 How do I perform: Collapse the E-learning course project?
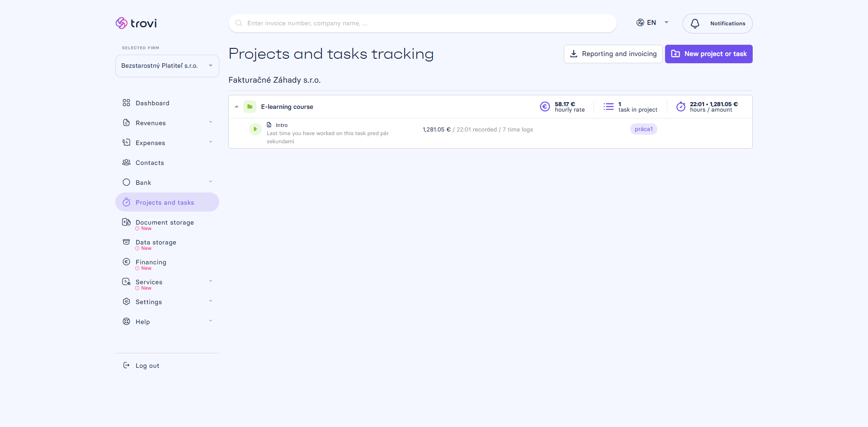click(236, 107)
